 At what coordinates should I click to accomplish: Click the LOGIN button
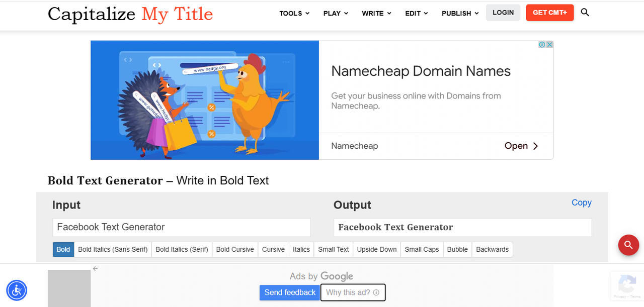pos(503,13)
